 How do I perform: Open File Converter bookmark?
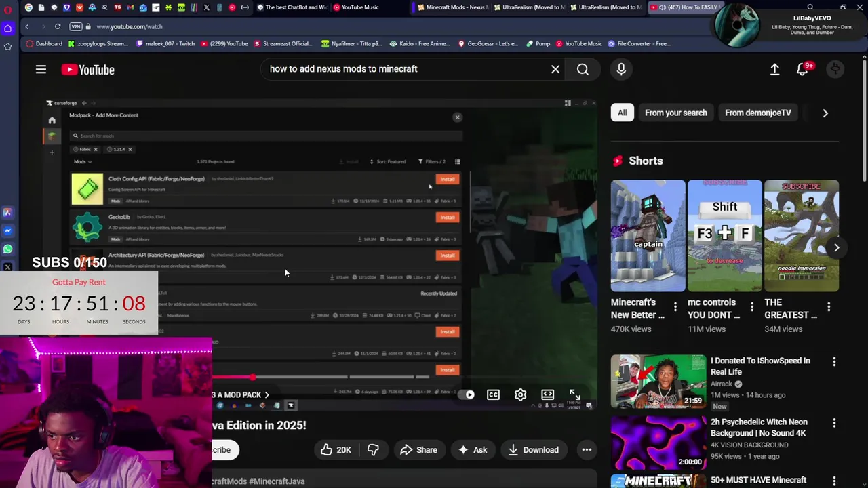(639, 43)
